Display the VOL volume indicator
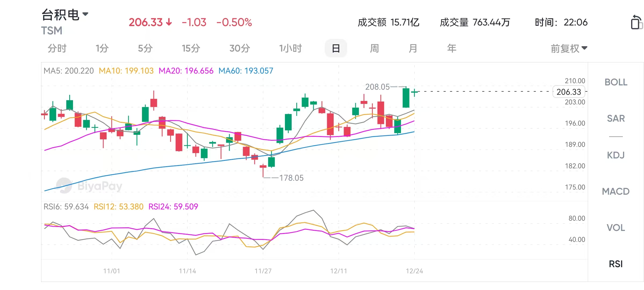The image size is (644, 290). pos(616,228)
